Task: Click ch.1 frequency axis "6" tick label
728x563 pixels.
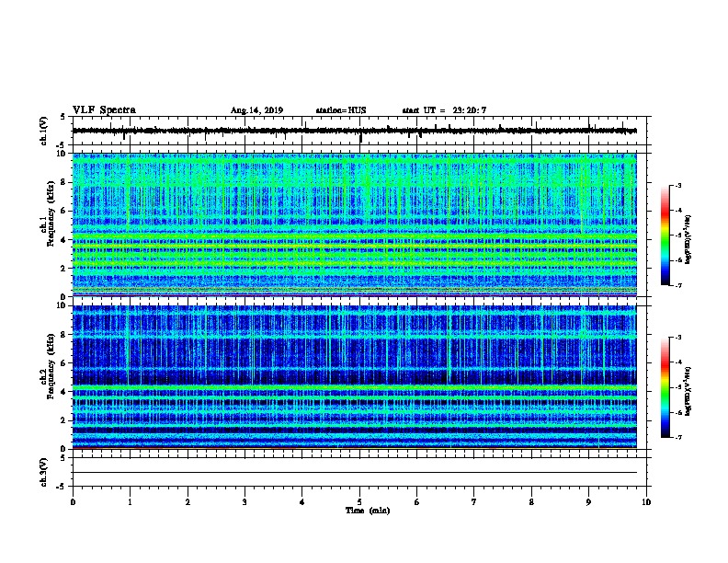Action: pos(64,211)
